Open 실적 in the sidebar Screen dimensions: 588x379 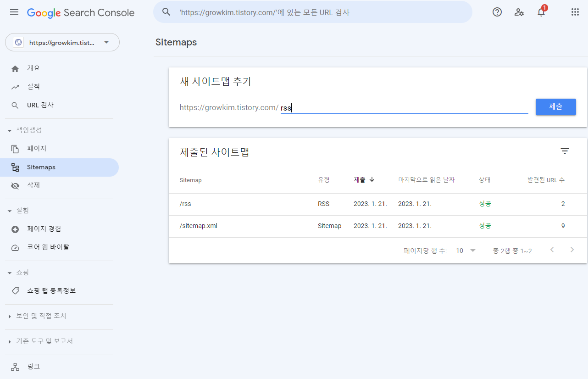[x=59, y=87]
